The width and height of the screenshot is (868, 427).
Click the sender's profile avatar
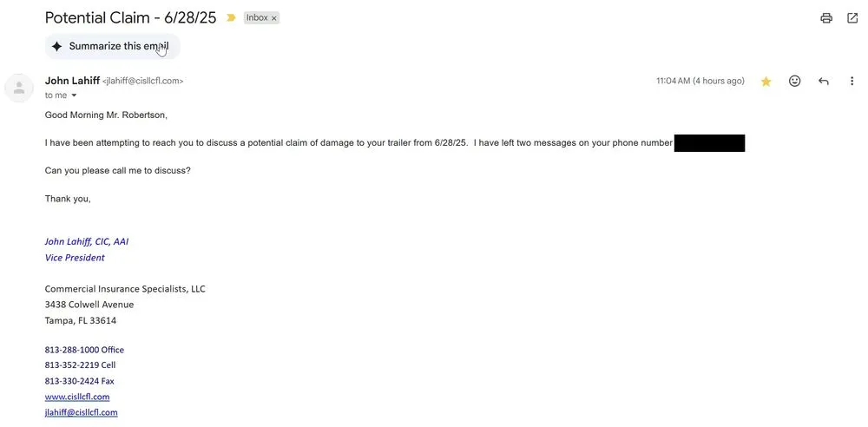point(20,88)
